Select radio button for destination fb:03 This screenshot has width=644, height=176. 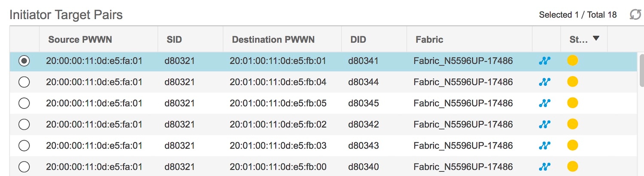(x=24, y=146)
